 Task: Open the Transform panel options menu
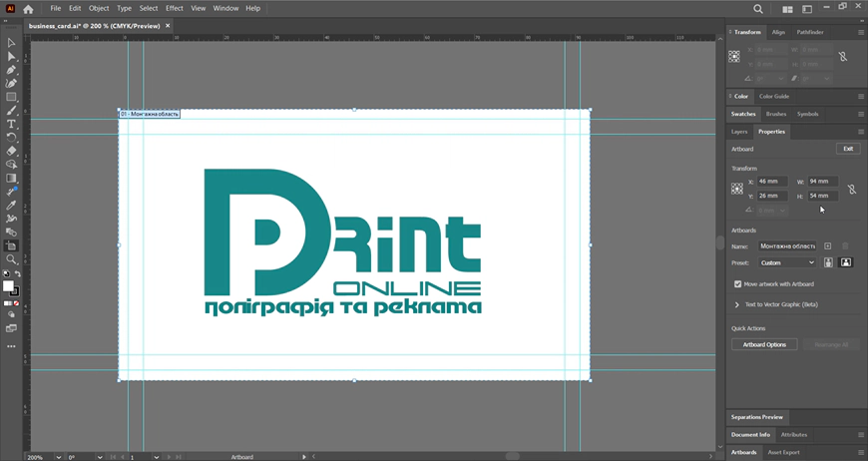click(861, 33)
